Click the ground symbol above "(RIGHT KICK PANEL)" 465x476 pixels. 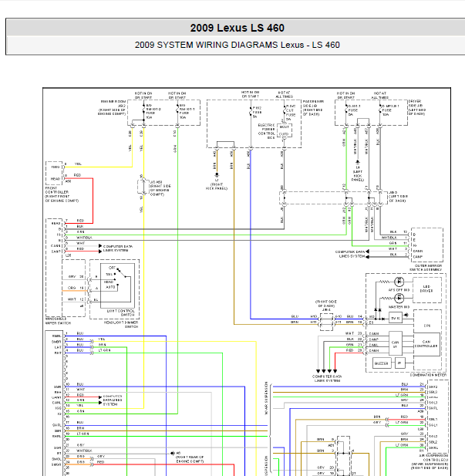point(217,175)
